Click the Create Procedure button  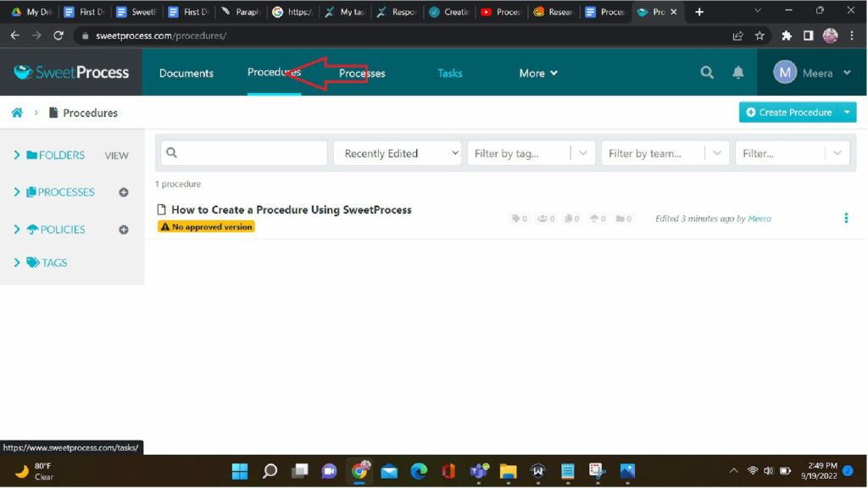point(789,113)
